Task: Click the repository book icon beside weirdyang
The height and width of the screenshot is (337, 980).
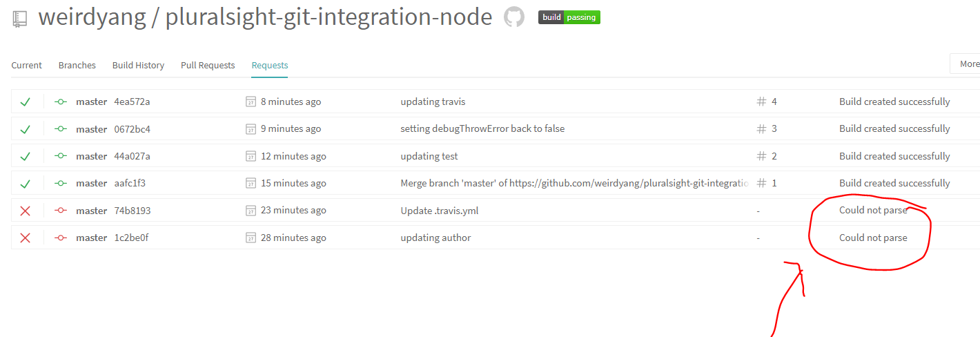Action: [20, 19]
